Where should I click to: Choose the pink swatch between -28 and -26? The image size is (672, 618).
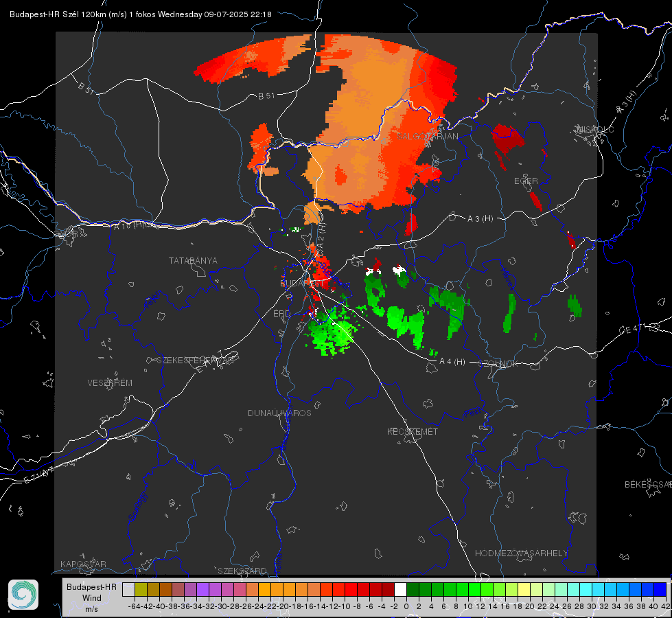(x=240, y=590)
